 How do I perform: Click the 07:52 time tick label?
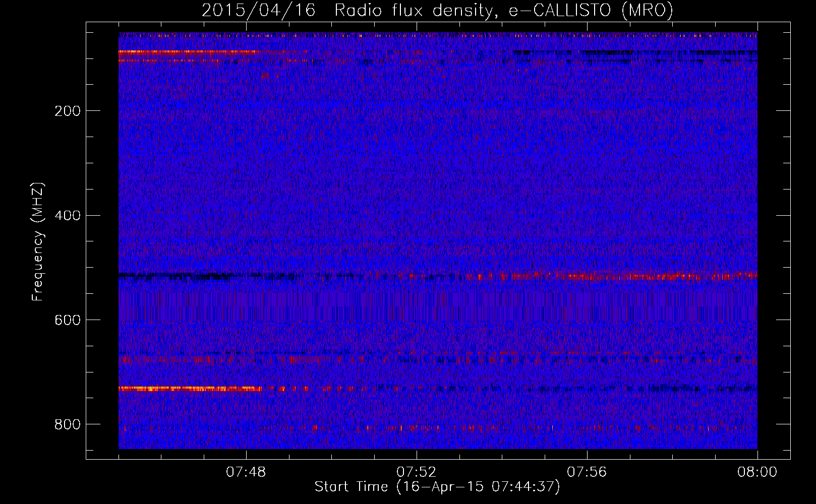pos(417,472)
